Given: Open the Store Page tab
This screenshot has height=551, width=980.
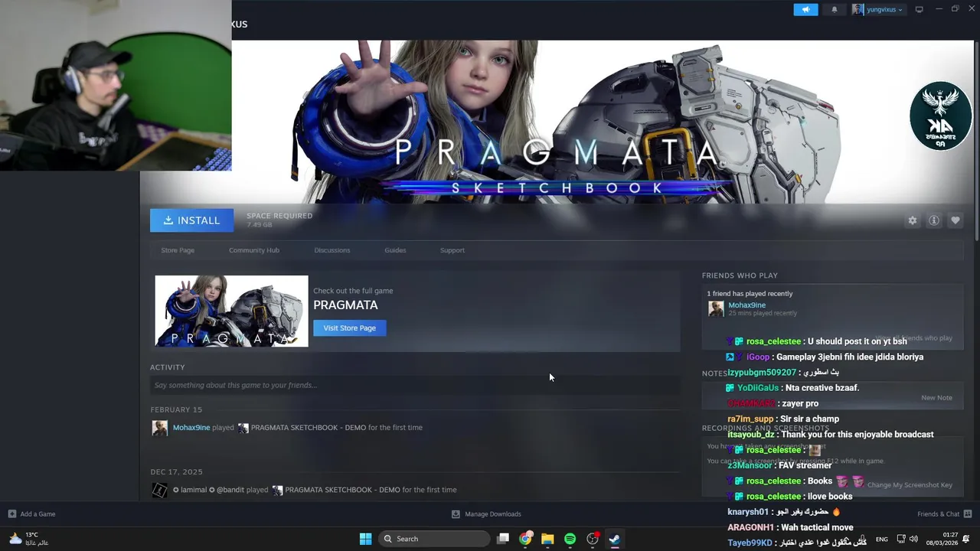Looking at the screenshot, I should click(178, 250).
